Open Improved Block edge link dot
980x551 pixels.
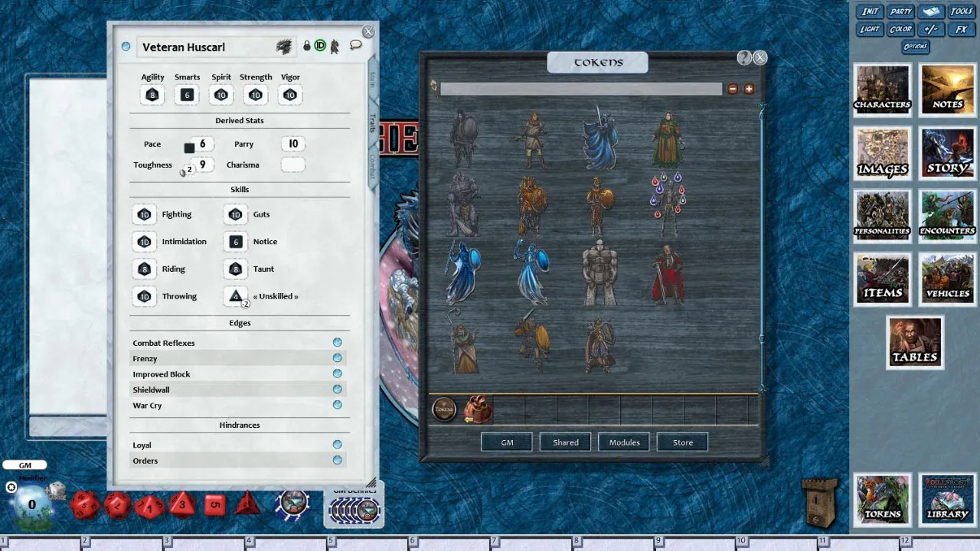coord(337,374)
